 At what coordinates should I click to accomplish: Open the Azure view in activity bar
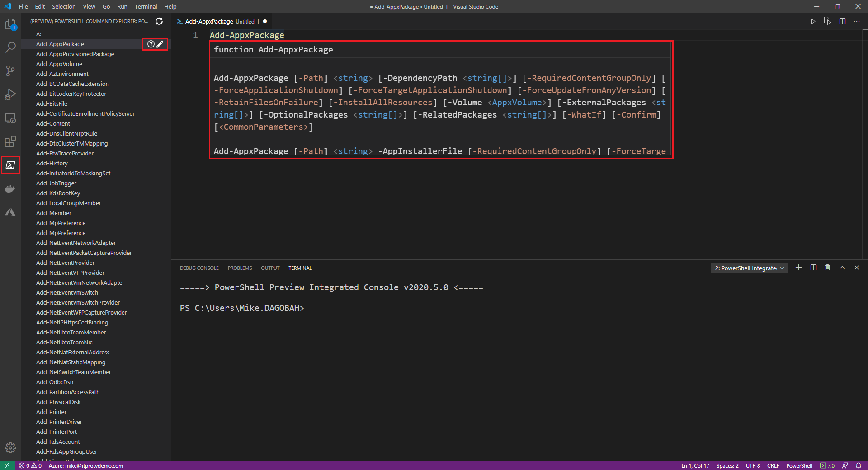10,212
